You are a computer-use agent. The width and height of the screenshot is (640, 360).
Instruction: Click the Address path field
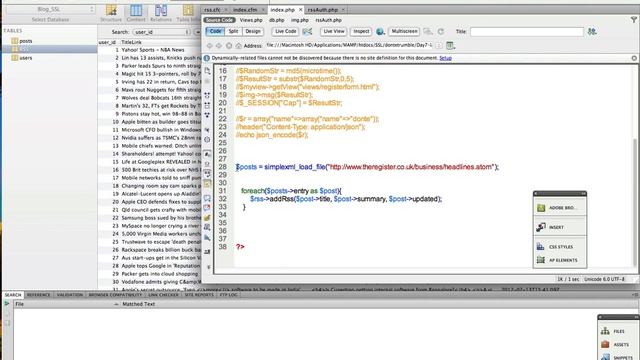[349, 45]
